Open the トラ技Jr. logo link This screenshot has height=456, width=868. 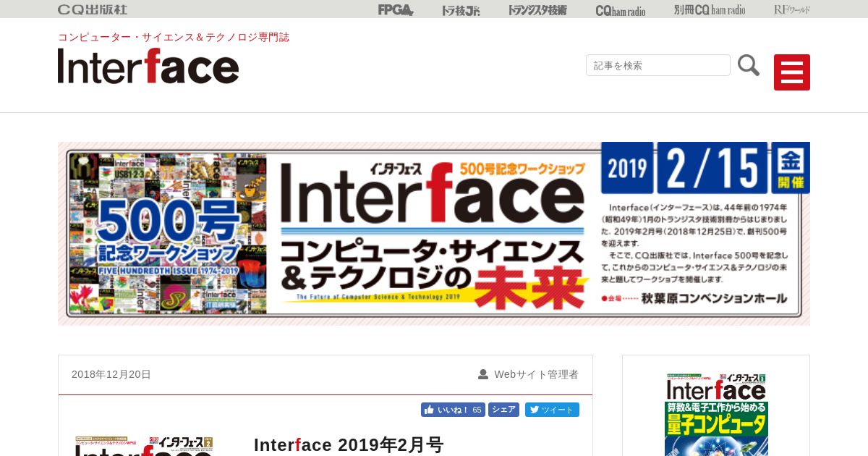coord(461,10)
